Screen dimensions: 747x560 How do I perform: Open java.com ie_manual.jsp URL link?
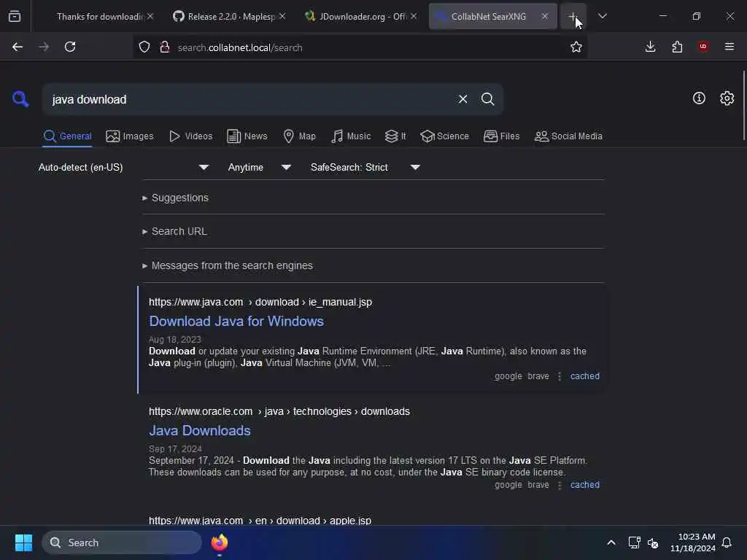pos(260,302)
